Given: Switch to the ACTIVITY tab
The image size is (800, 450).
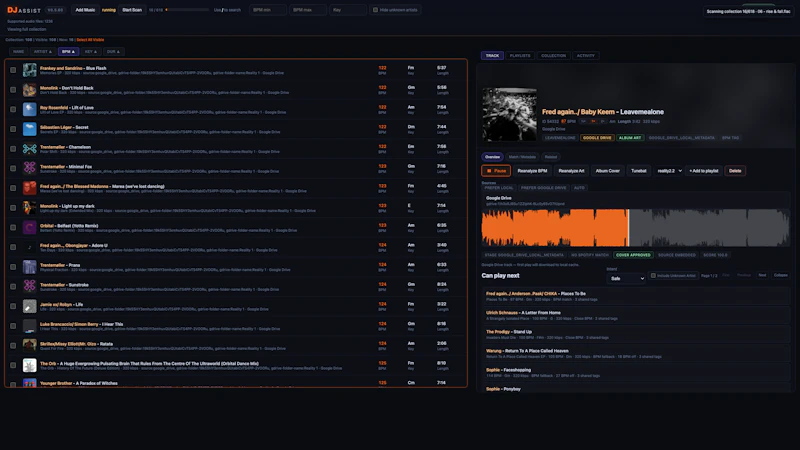Looking at the screenshot, I should pyautogui.click(x=585, y=56).
